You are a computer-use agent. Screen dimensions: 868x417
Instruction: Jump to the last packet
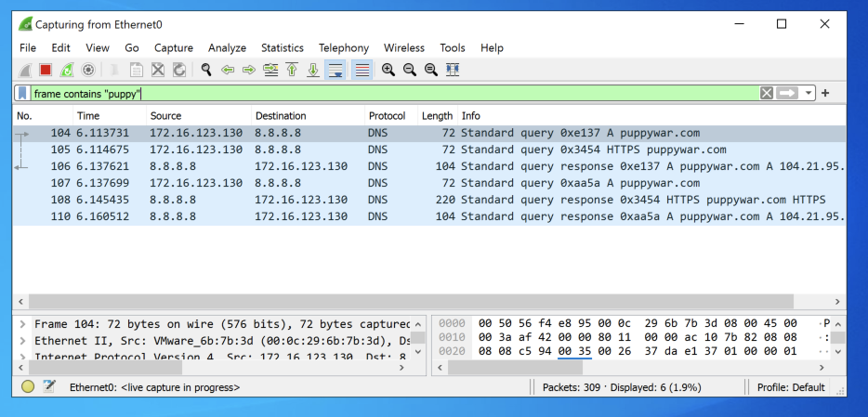pos(313,71)
